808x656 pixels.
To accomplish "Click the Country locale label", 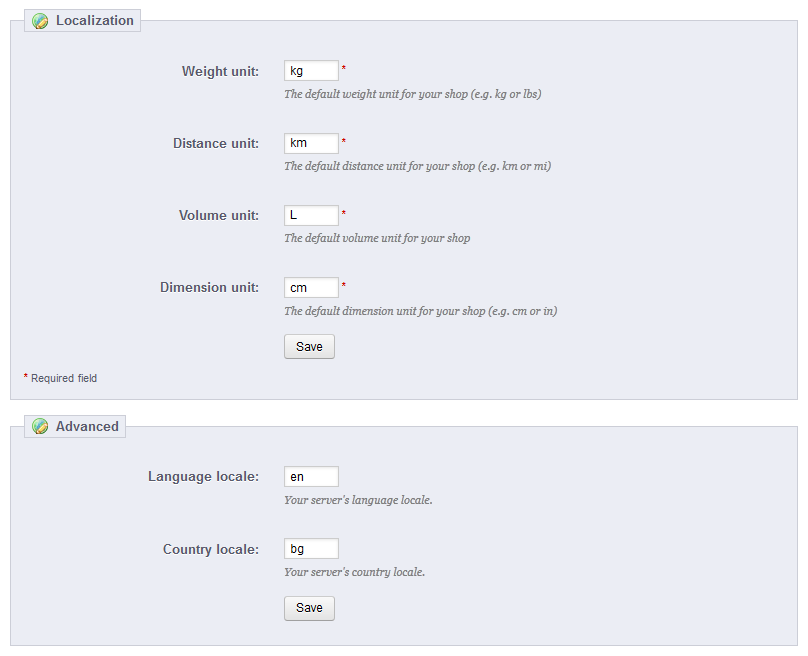I will pyautogui.click(x=211, y=549).
